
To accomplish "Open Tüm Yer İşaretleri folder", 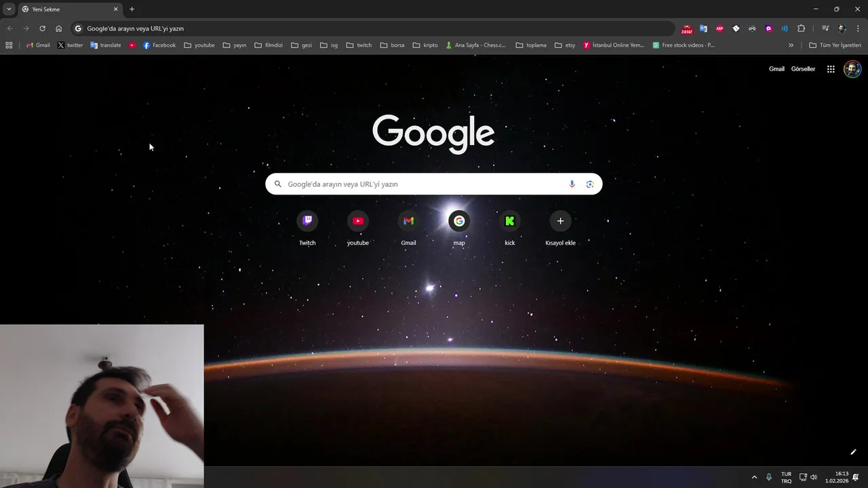I will click(835, 45).
